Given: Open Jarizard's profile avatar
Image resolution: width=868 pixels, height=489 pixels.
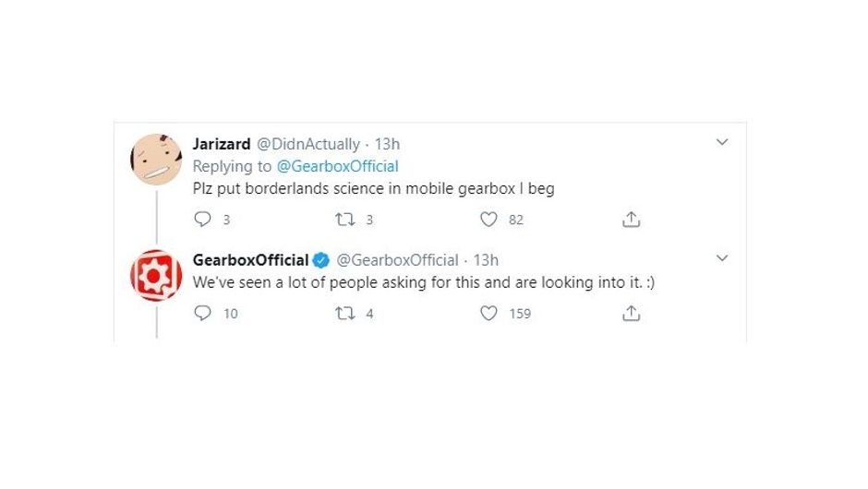Looking at the screenshot, I should pyautogui.click(x=156, y=159).
